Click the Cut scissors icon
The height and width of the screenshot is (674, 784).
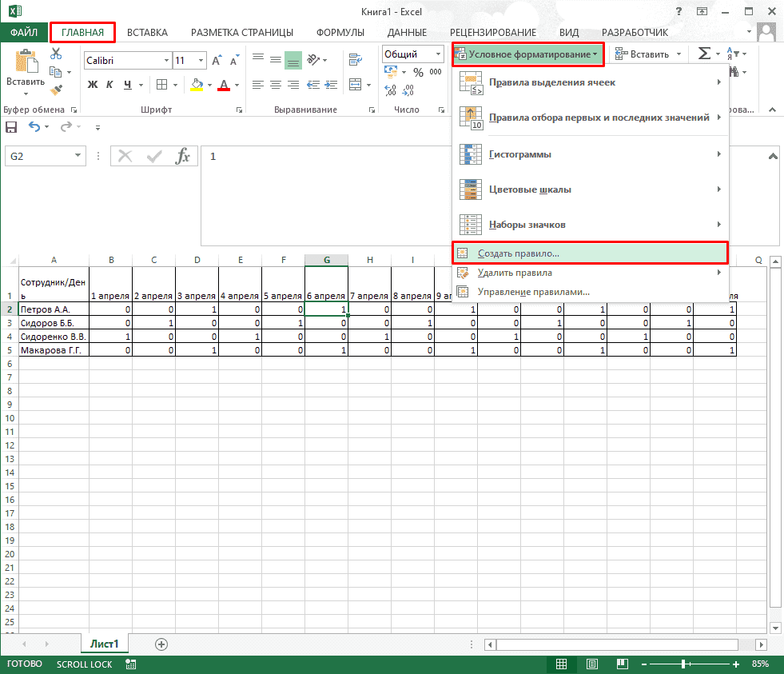tap(55, 54)
